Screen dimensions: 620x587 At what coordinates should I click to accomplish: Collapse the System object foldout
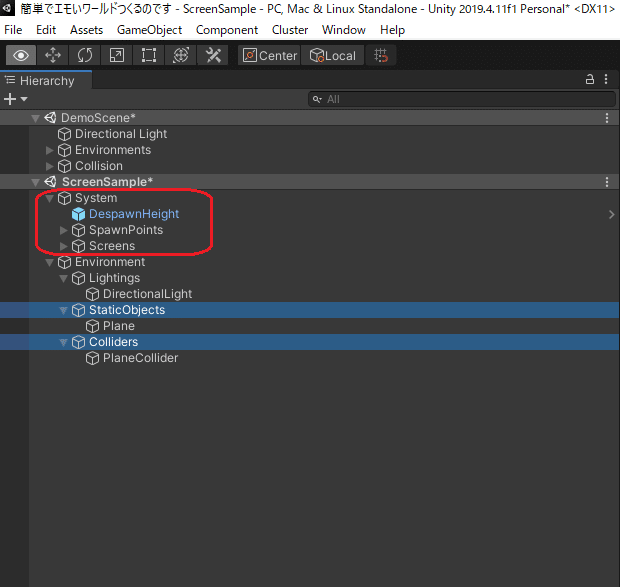[49, 198]
